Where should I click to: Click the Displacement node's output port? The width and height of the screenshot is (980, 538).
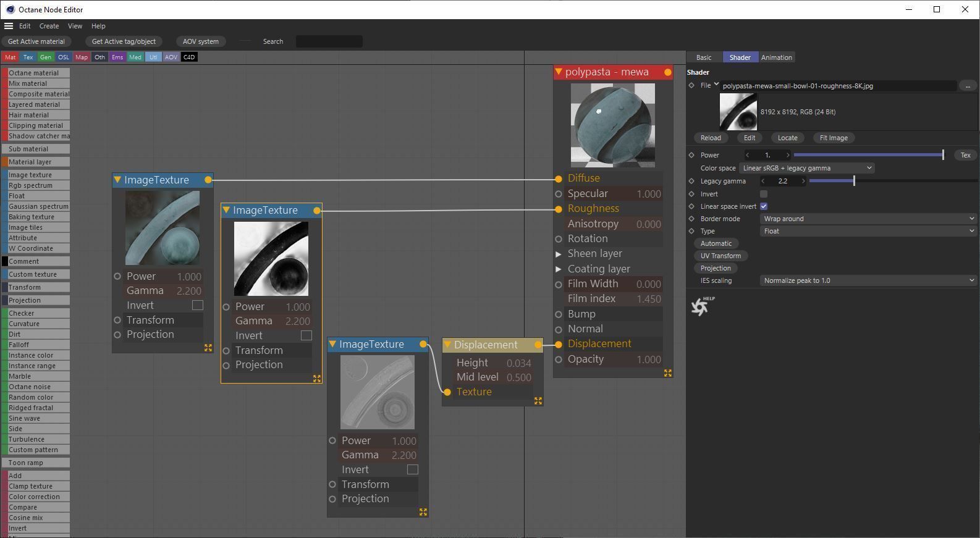pyautogui.click(x=538, y=345)
